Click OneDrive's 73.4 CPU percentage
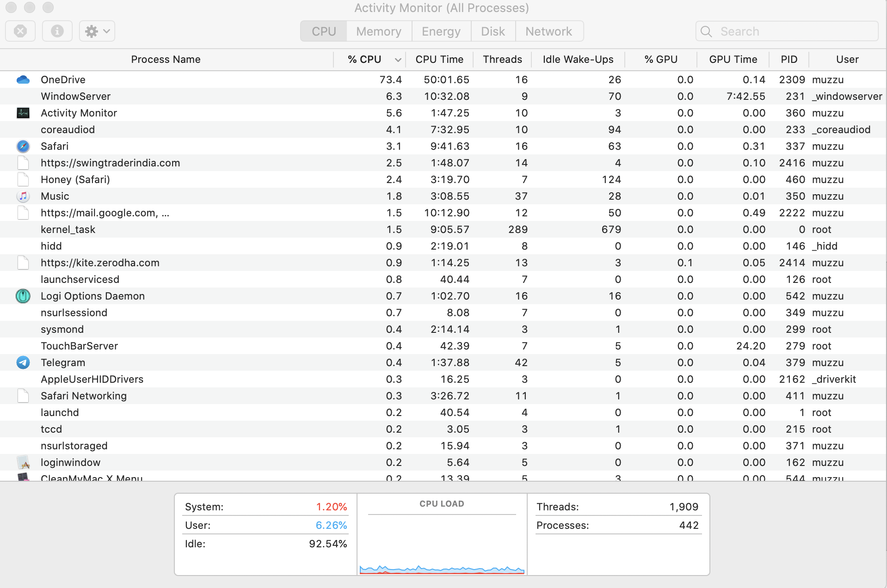This screenshot has width=887, height=588. tap(391, 80)
